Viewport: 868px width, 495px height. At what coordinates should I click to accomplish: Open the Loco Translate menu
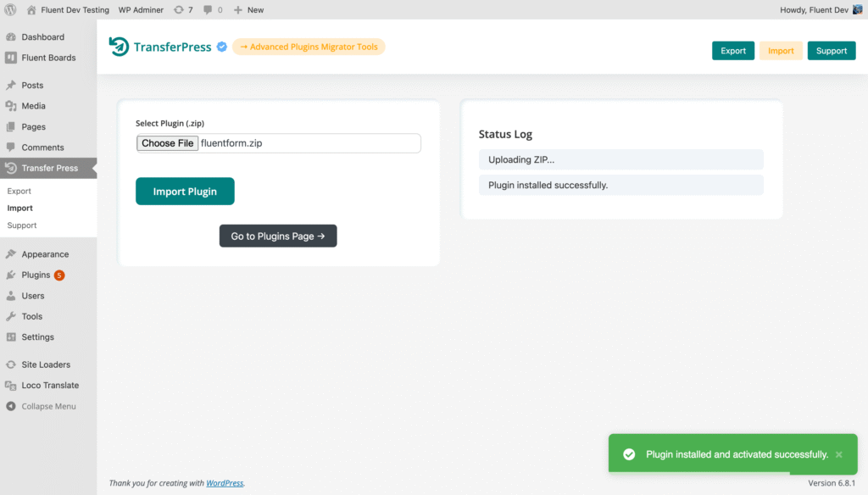tap(48, 386)
